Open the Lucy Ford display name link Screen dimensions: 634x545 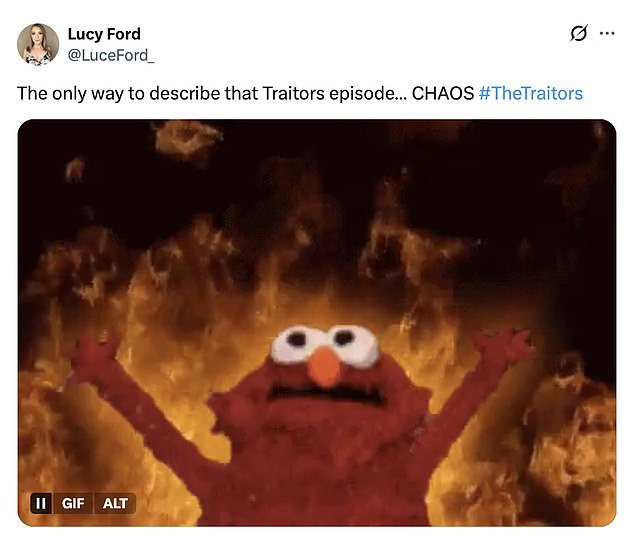click(x=104, y=34)
